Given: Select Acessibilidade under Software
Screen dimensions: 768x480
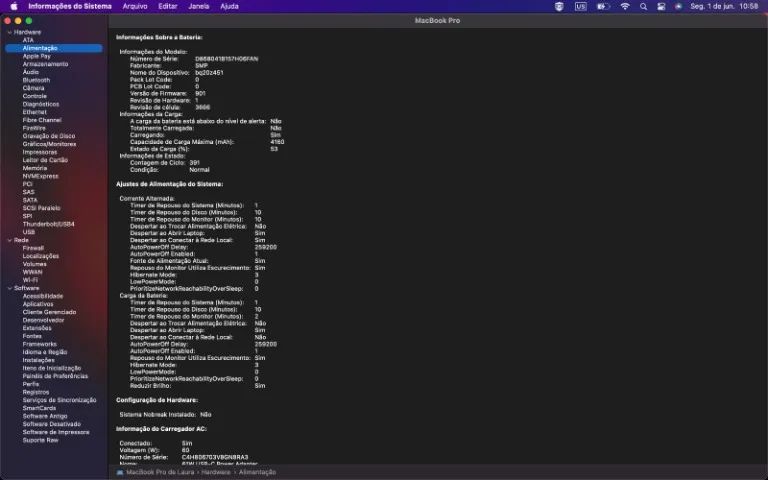Looking at the screenshot, I should (43, 296).
